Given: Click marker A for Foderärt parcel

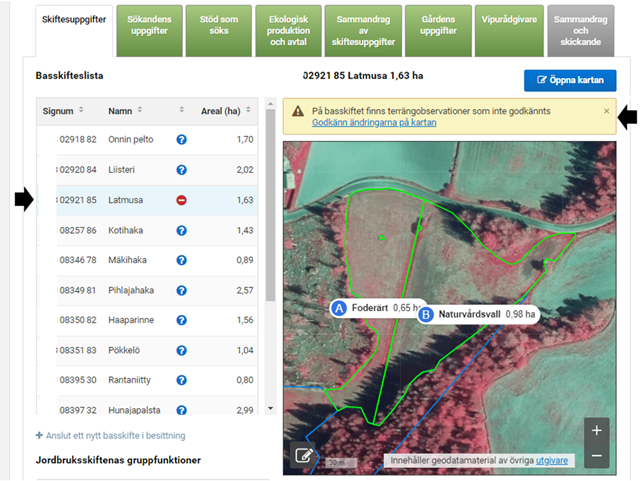Looking at the screenshot, I should point(339,309).
